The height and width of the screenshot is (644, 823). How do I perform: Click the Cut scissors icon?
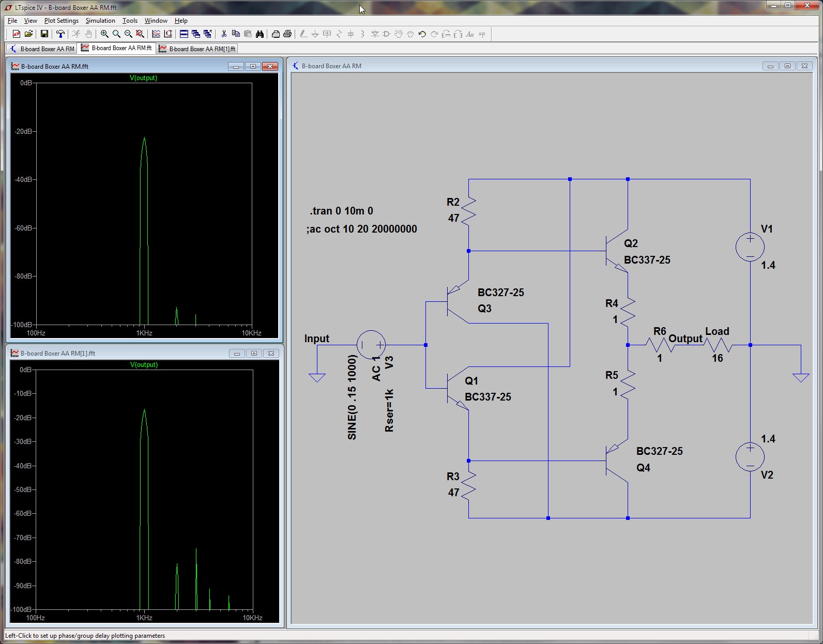[x=224, y=34]
